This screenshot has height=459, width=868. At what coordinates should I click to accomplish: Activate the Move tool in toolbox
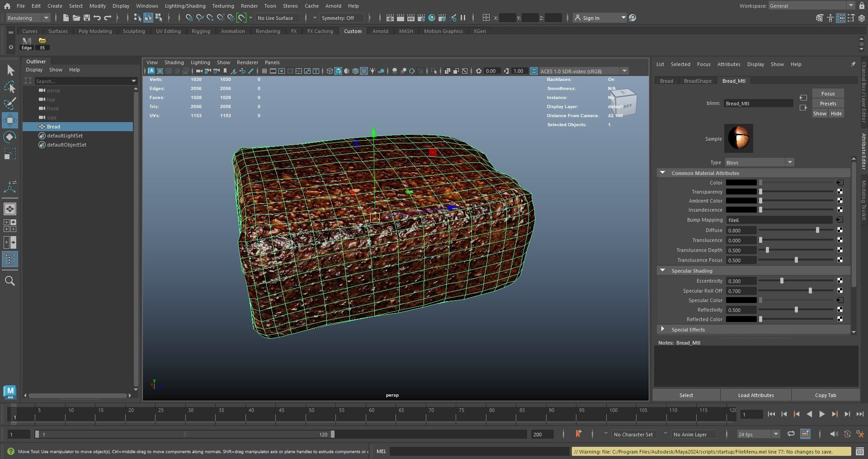[10, 120]
